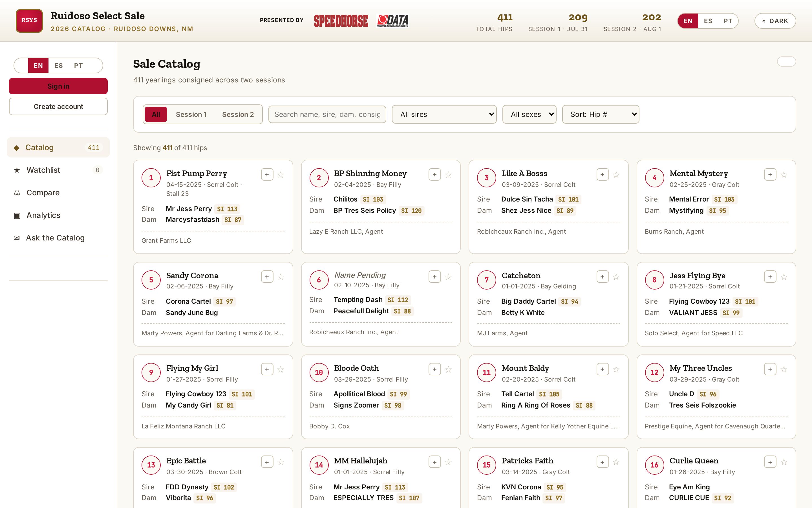Add Bloode Oath to compare
812x508 pixels.
click(x=434, y=369)
